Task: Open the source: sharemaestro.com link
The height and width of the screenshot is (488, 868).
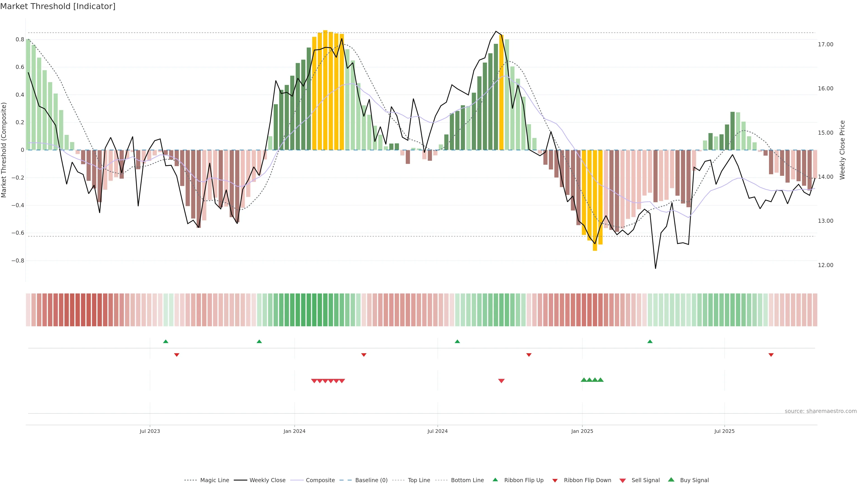Action: [x=821, y=411]
